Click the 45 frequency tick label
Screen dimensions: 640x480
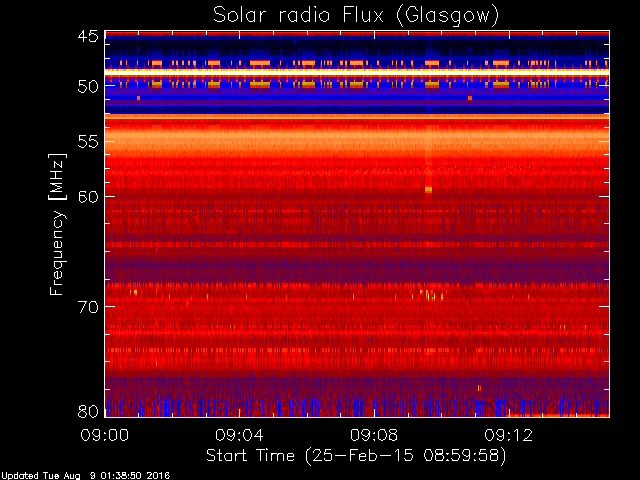click(88, 36)
